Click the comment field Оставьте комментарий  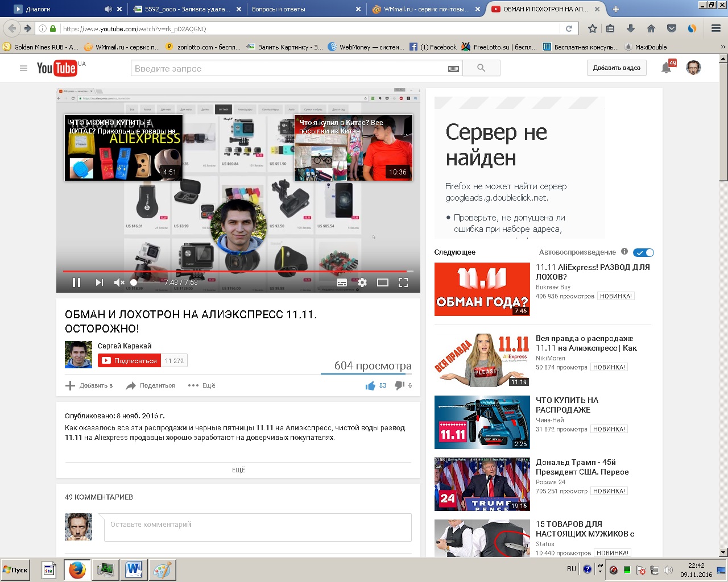[x=258, y=527]
